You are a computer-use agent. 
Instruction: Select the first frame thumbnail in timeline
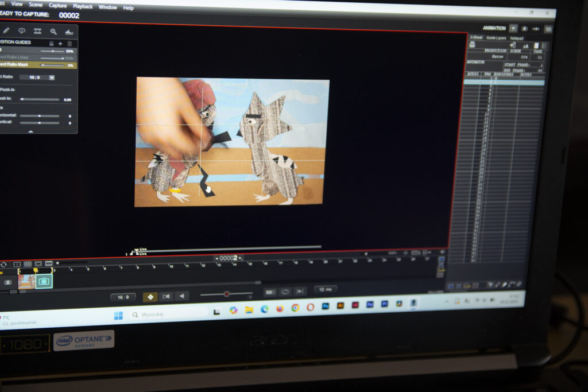[x=26, y=281]
